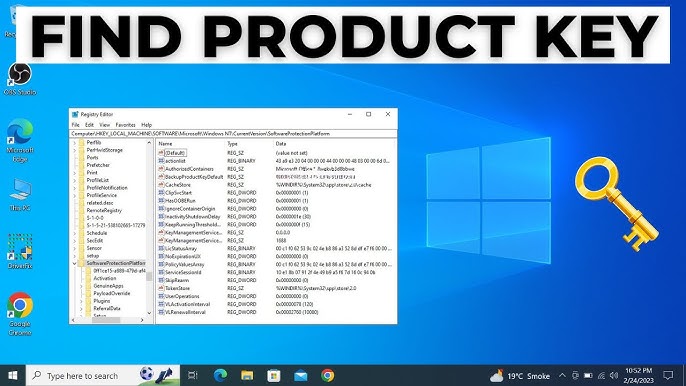Image resolution: width=686 pixels, height=386 pixels.
Task: Click the string icon of AuthorizedContainers
Action: tap(161, 168)
